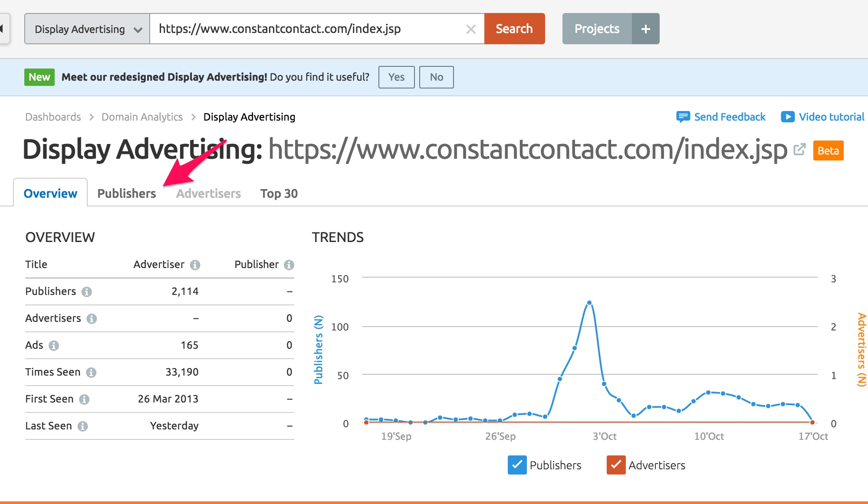Click the 17'Oct axis label
The image size is (868, 504).
pos(813,436)
